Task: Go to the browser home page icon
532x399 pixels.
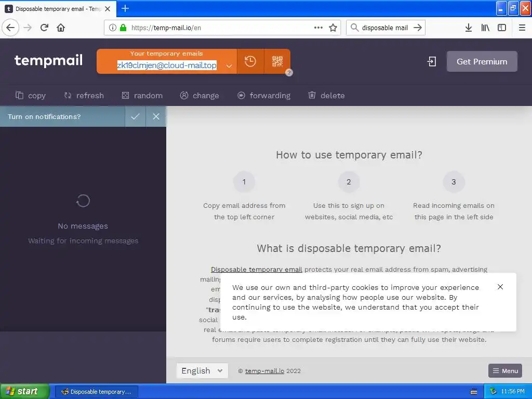Action: [x=61, y=28]
